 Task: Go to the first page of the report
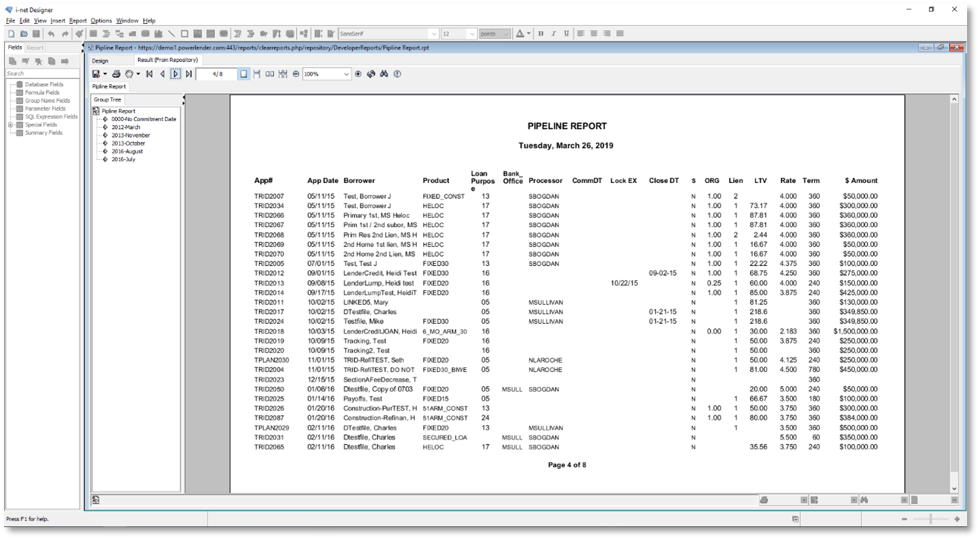point(150,74)
